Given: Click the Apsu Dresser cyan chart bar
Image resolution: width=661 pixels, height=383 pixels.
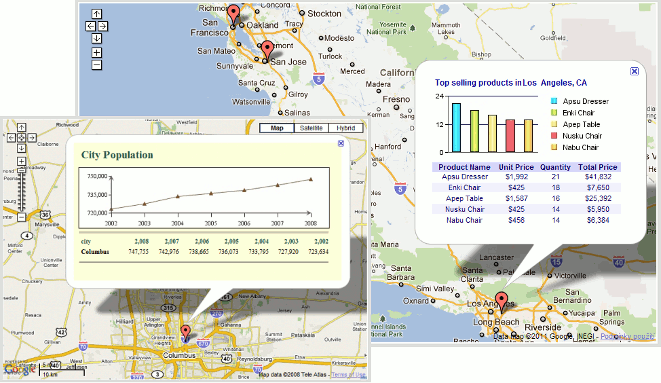Looking at the screenshot, I should pyautogui.click(x=456, y=128).
